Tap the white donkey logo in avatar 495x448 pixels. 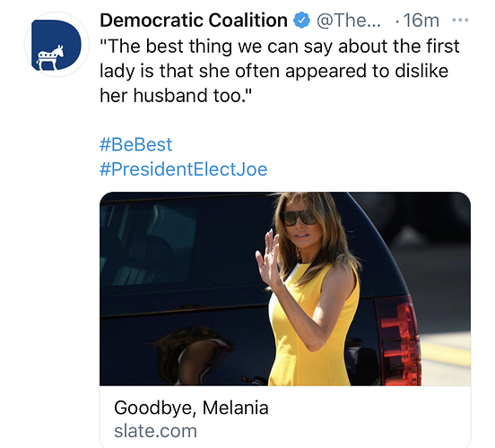tap(50, 57)
